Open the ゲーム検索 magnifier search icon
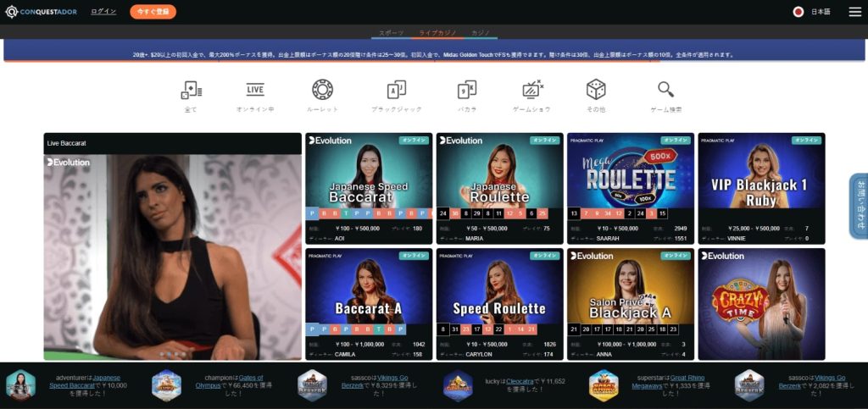 (665, 90)
